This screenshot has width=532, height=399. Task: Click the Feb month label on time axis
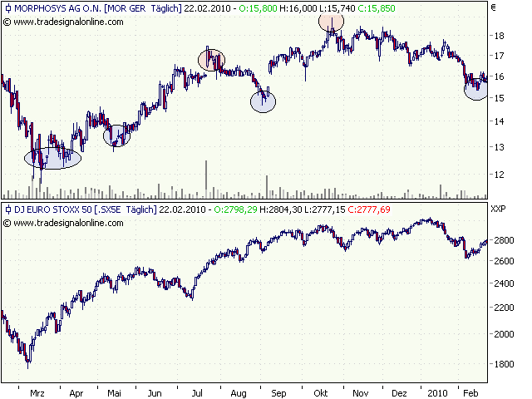[x=470, y=393]
